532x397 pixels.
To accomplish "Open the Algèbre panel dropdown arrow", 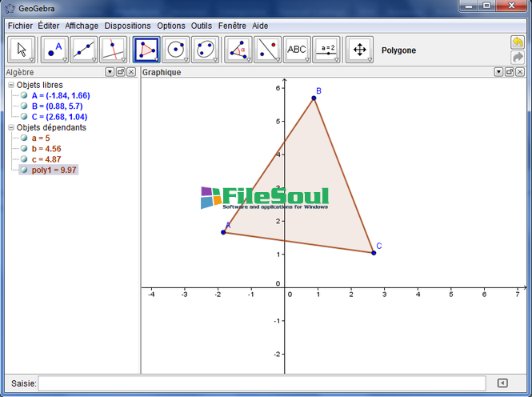I will coord(110,72).
